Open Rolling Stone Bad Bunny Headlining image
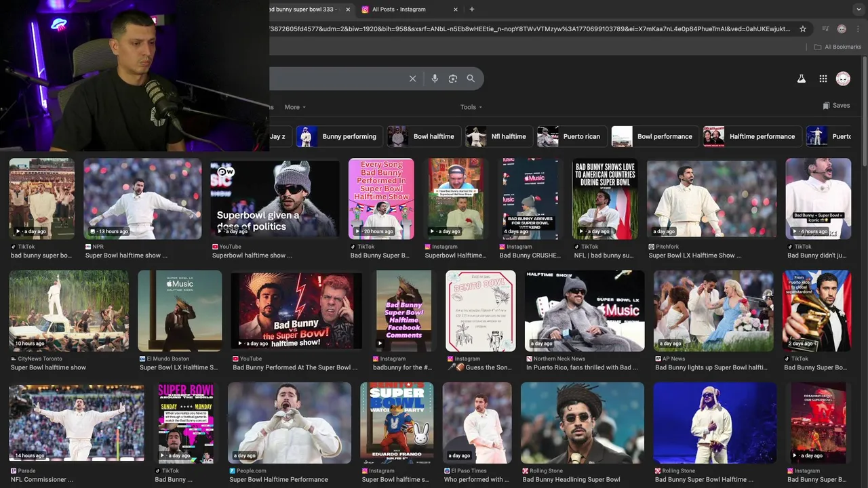 point(583,422)
